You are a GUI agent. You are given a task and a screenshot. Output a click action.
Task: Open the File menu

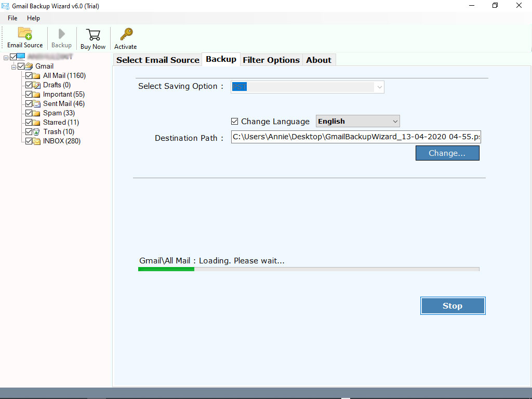click(12, 18)
